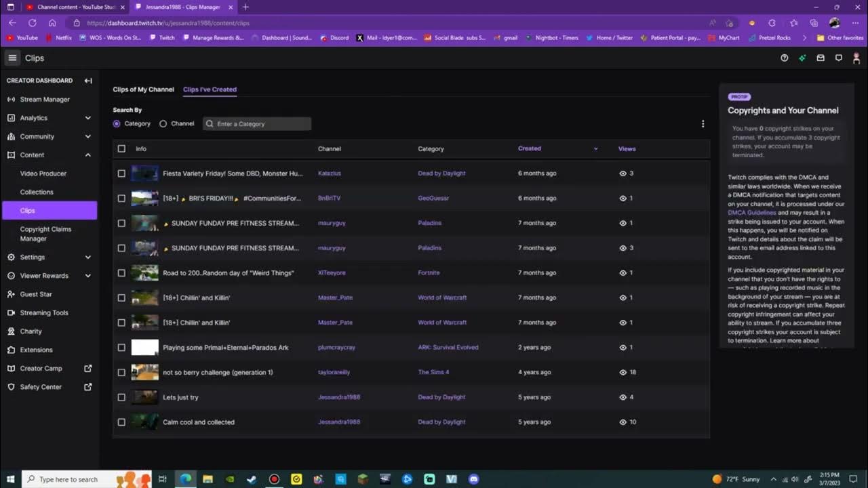The image size is (868, 488).
Task: Click Windows taskbar search box
Action: pyautogui.click(x=87, y=479)
